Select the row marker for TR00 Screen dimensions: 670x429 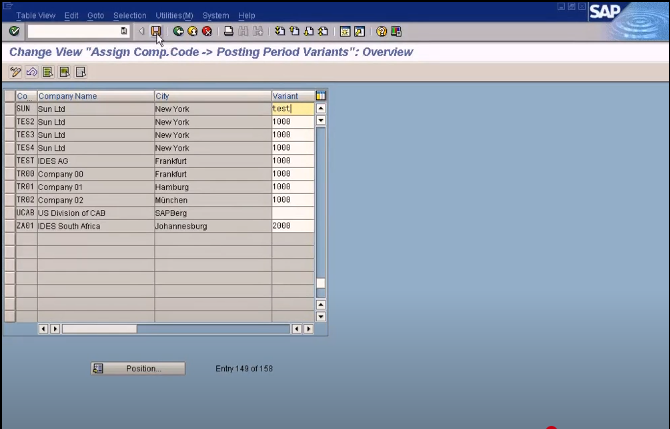(10, 174)
